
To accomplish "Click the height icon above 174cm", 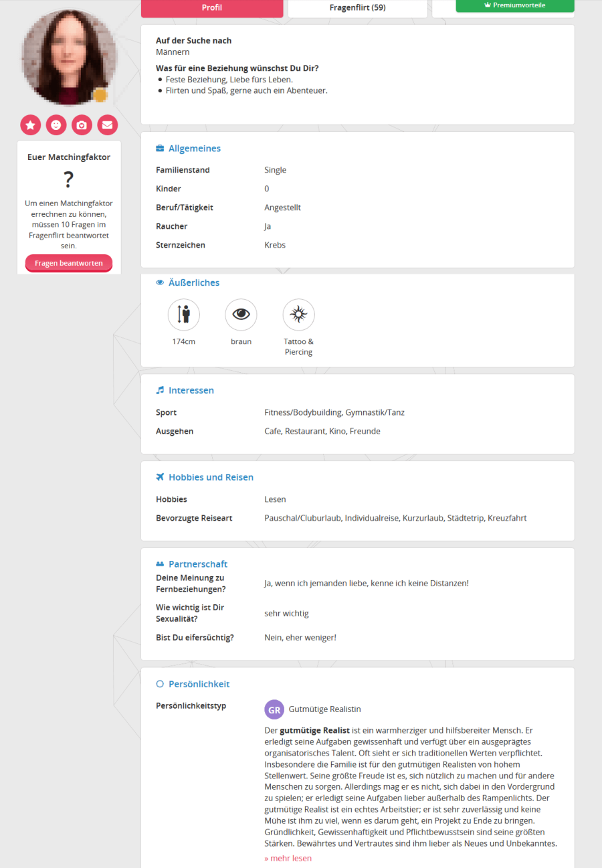I will [184, 315].
